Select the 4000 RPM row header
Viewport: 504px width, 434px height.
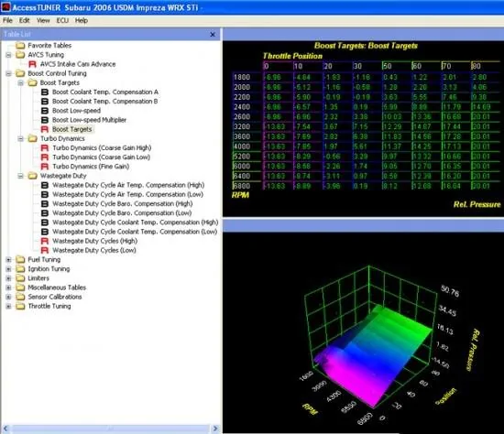(x=247, y=146)
